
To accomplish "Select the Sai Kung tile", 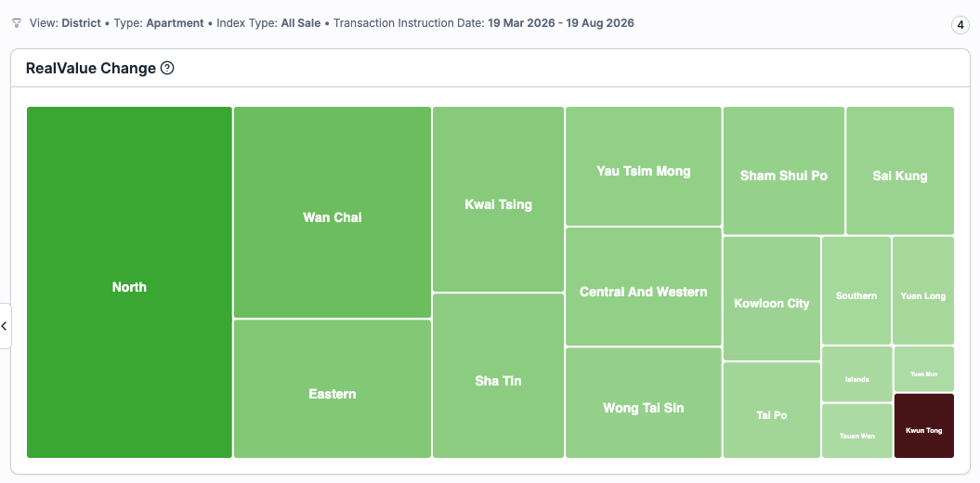I will click(900, 171).
